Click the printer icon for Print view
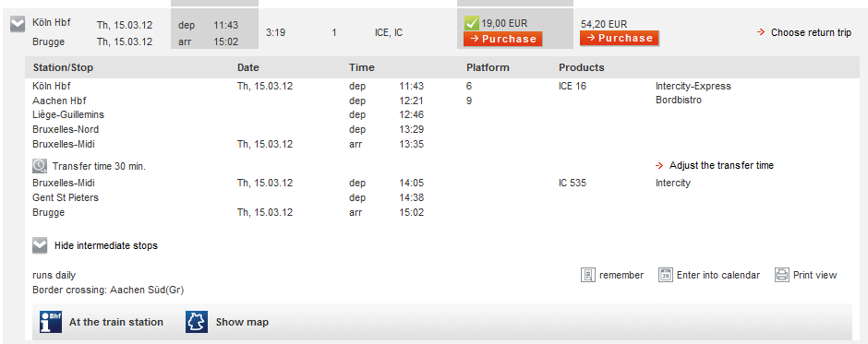 pos(781,275)
